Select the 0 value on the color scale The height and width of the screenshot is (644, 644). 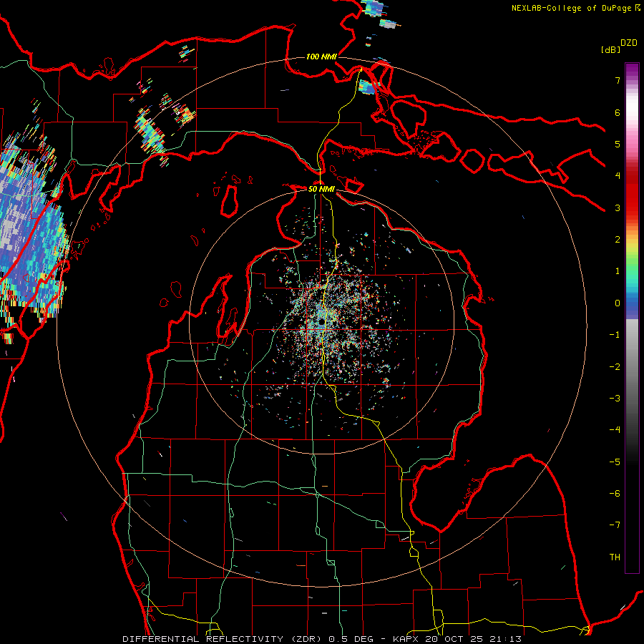pos(618,303)
